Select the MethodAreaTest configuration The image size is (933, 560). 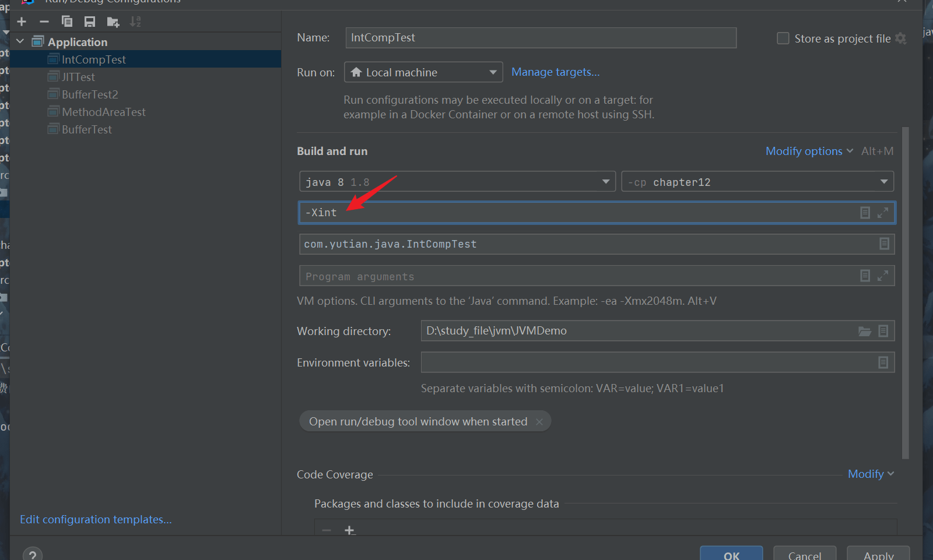click(104, 112)
